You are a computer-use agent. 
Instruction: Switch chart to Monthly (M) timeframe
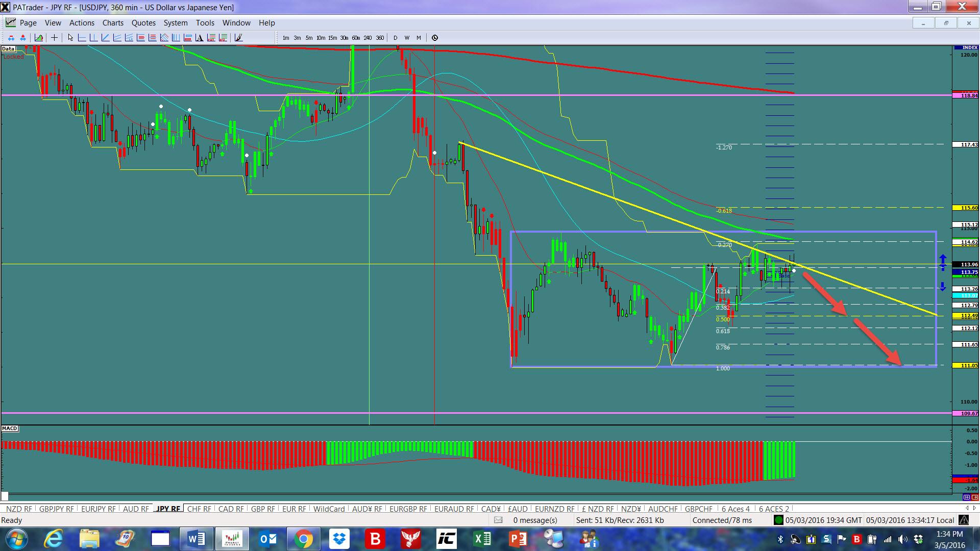[419, 38]
